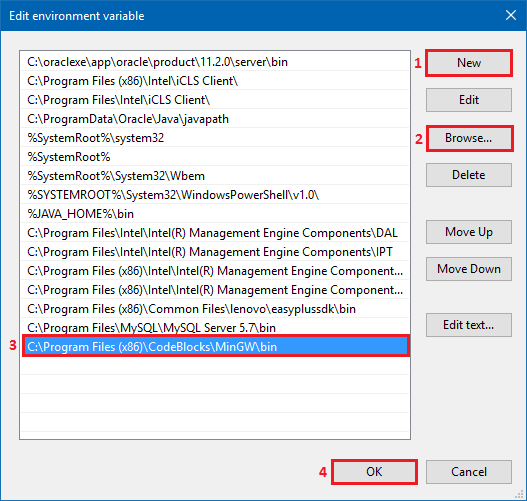
Task: Confirm changes with OK
Action: pyautogui.click(x=374, y=472)
